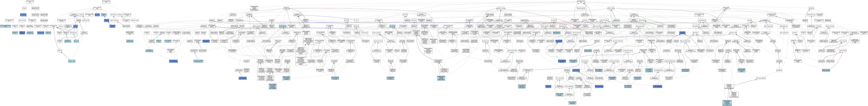Select the 'interleukin-12 complex' node
The image size is (868, 106).
(113, 26)
